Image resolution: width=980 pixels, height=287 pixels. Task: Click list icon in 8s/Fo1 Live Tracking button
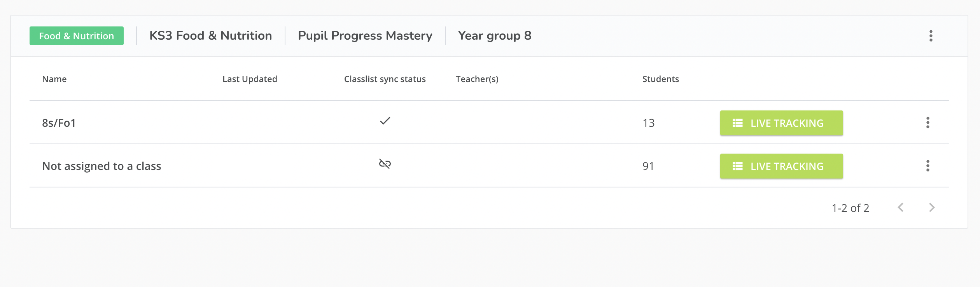(737, 123)
